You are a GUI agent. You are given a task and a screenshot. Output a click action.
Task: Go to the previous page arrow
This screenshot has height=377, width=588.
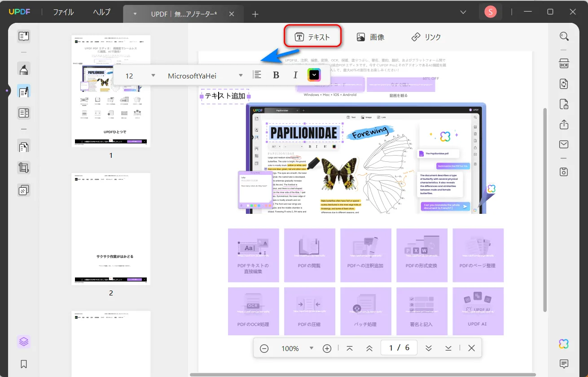coord(369,348)
